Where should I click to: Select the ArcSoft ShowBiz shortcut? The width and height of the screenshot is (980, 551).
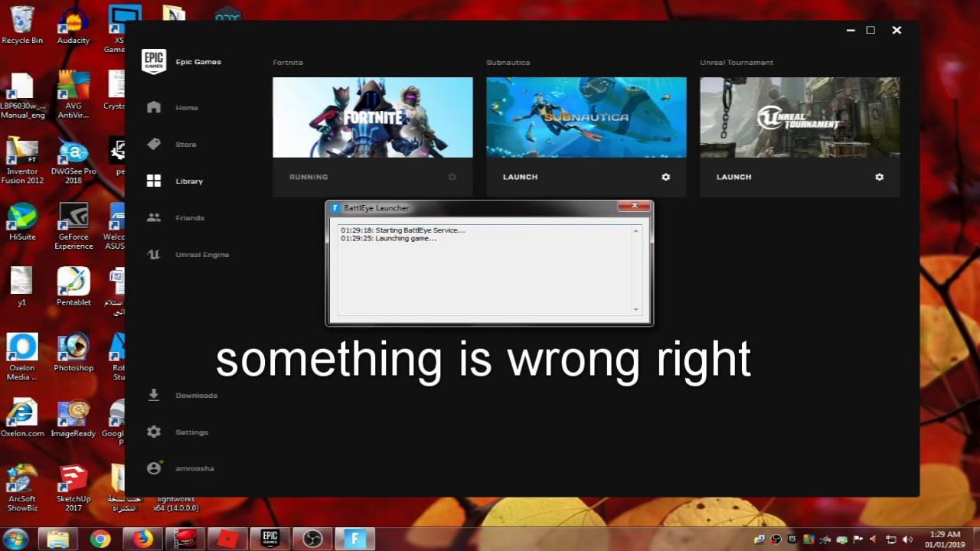22,488
